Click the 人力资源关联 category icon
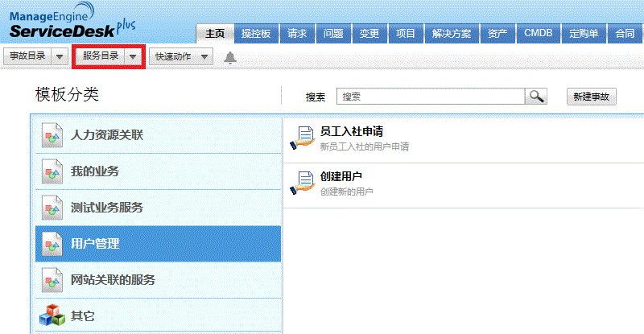644x334 pixels. pos(52,135)
